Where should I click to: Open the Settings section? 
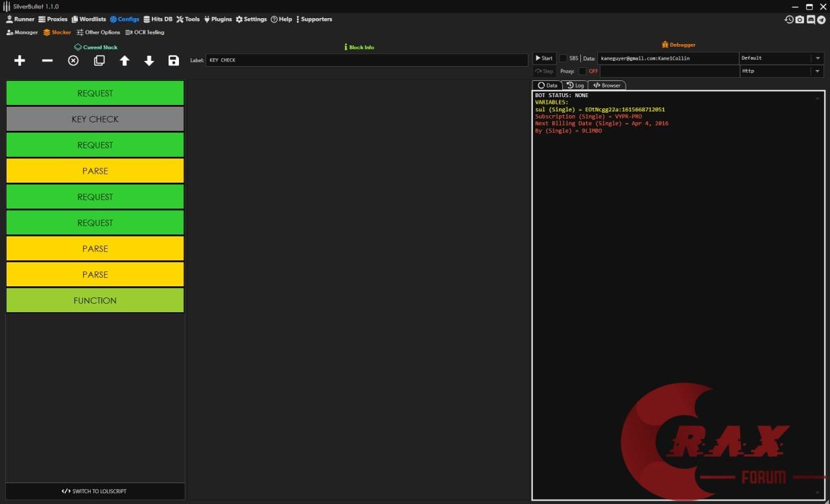click(251, 19)
